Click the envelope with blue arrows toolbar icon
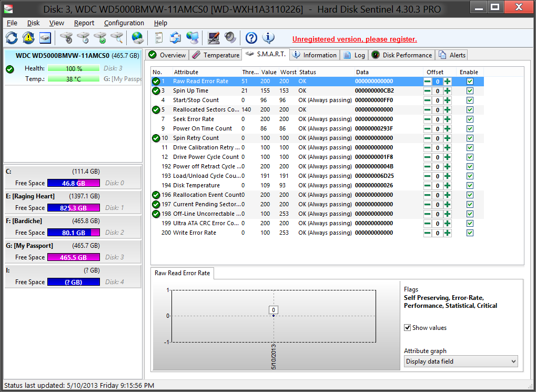536x392 pixels. (176, 38)
